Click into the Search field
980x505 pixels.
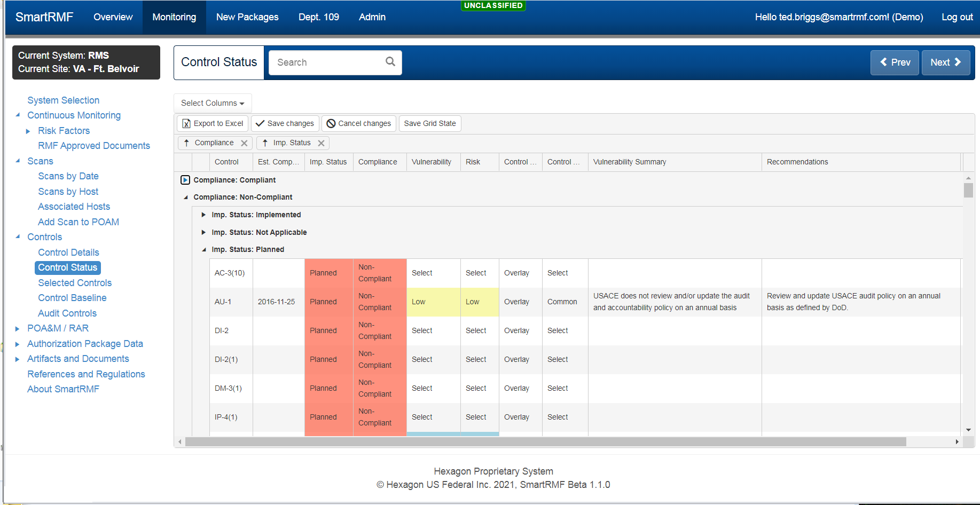pyautogui.click(x=326, y=62)
